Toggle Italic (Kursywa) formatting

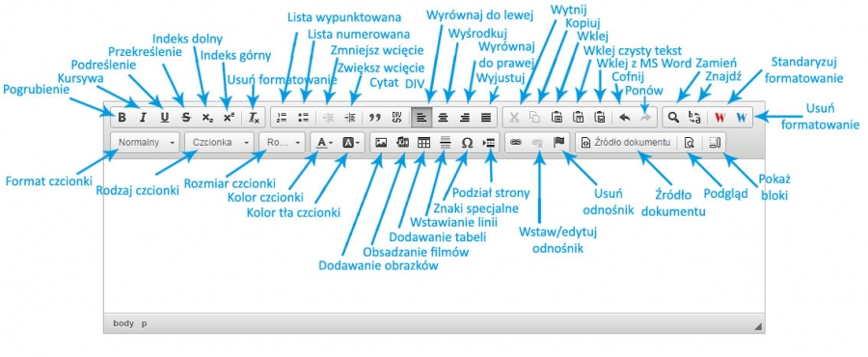(144, 118)
